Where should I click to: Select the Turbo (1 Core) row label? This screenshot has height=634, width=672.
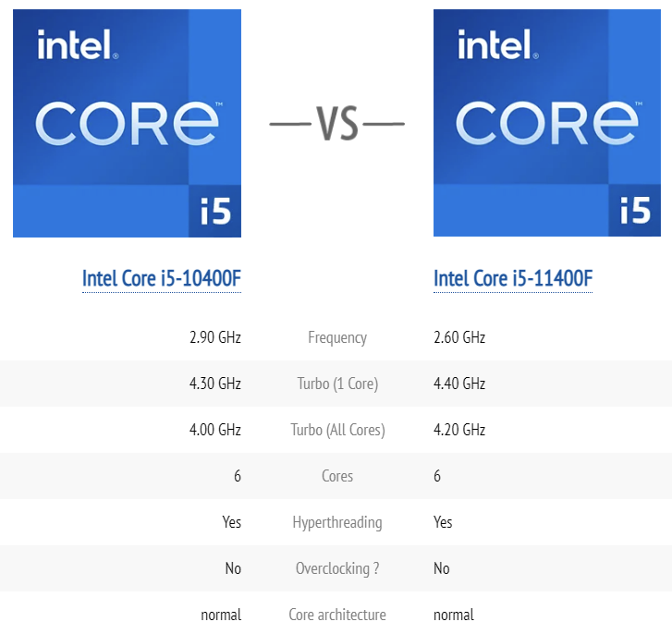(337, 384)
